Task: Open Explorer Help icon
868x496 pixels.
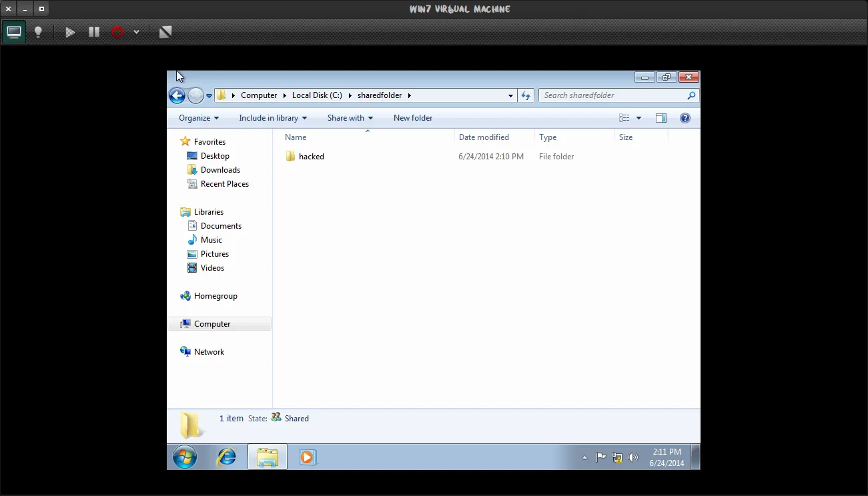Action: 685,118
